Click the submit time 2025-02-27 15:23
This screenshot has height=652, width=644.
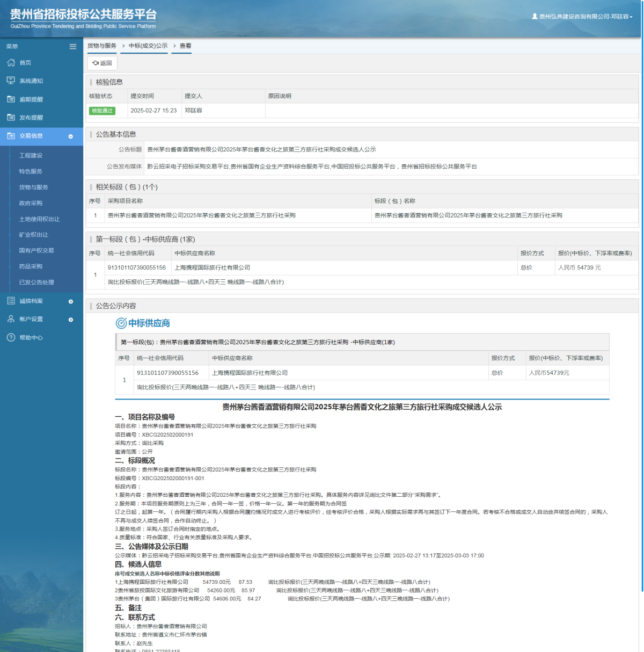pos(153,111)
